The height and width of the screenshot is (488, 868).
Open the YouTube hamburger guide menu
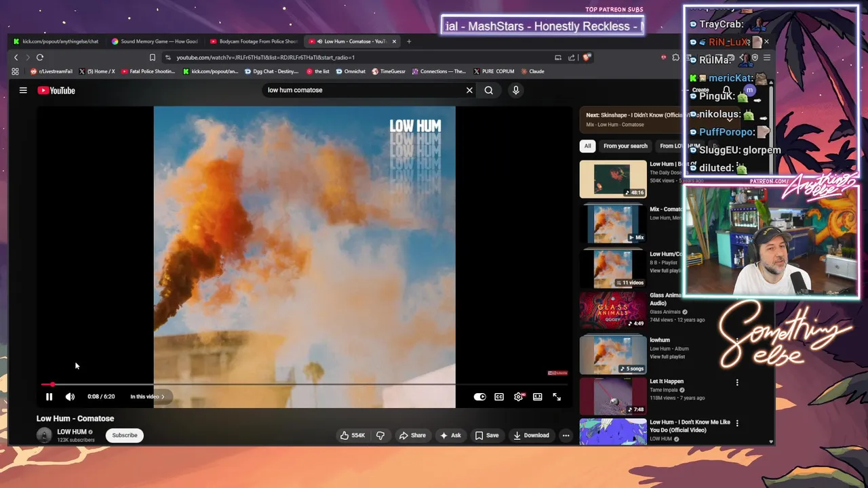click(23, 90)
